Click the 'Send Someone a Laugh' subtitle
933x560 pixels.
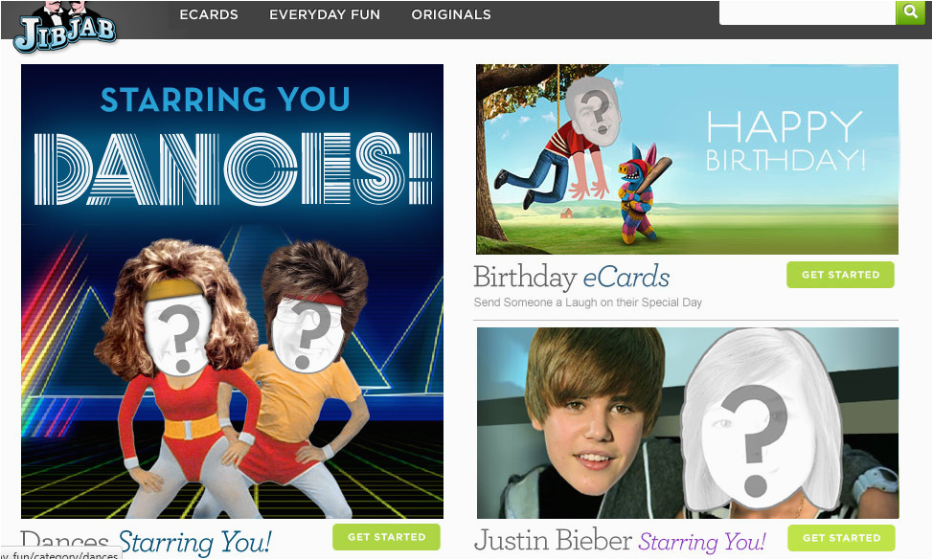click(x=588, y=302)
